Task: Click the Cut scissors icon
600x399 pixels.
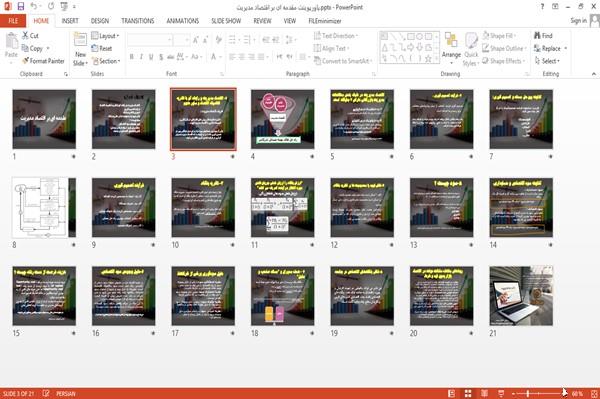Action: [25, 36]
